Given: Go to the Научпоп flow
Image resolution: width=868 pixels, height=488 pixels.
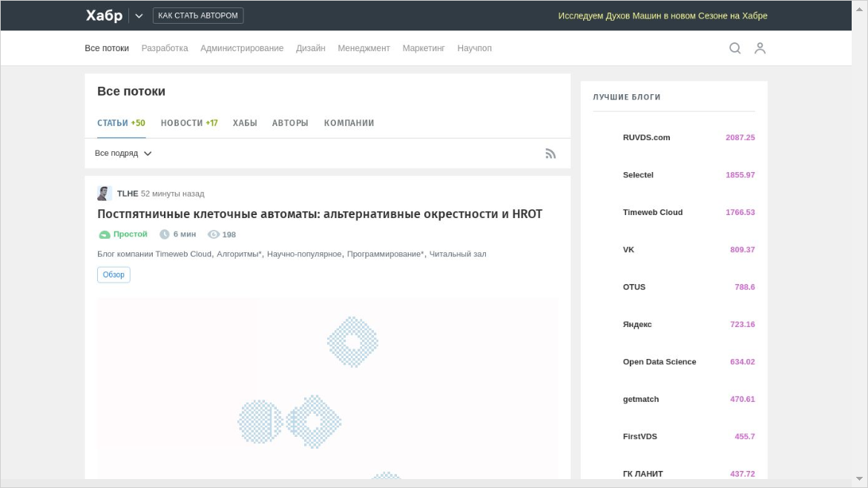Looking at the screenshot, I should click(x=474, y=48).
